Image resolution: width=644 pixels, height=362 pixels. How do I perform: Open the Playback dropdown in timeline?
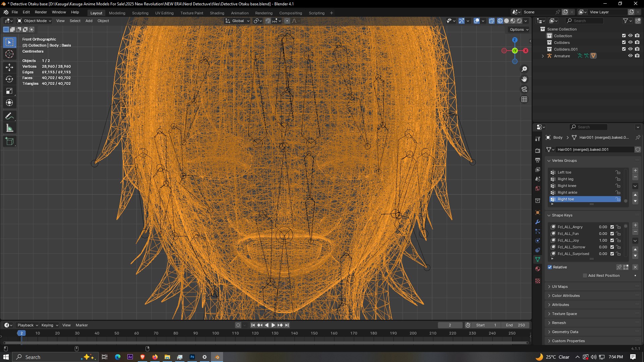(28, 325)
